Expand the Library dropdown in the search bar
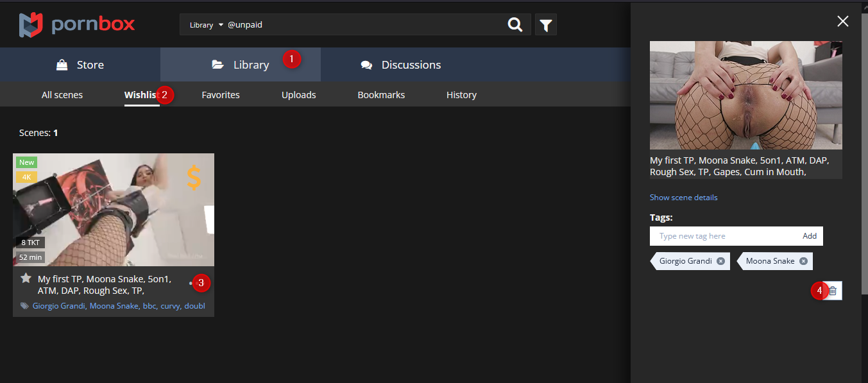The height and width of the screenshot is (383, 868). click(206, 25)
